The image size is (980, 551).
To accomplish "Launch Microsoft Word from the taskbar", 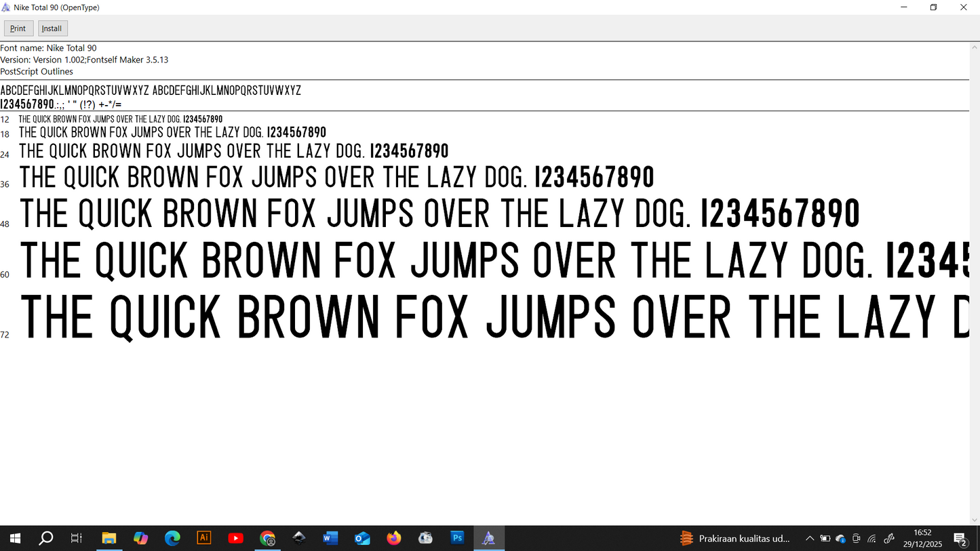I will (331, 539).
